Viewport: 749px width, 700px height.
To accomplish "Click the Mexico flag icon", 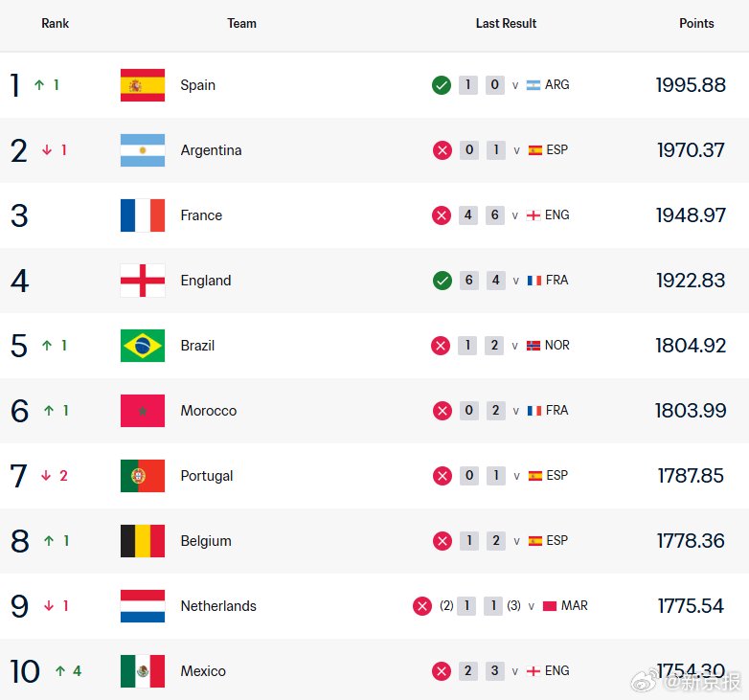I will [143, 671].
